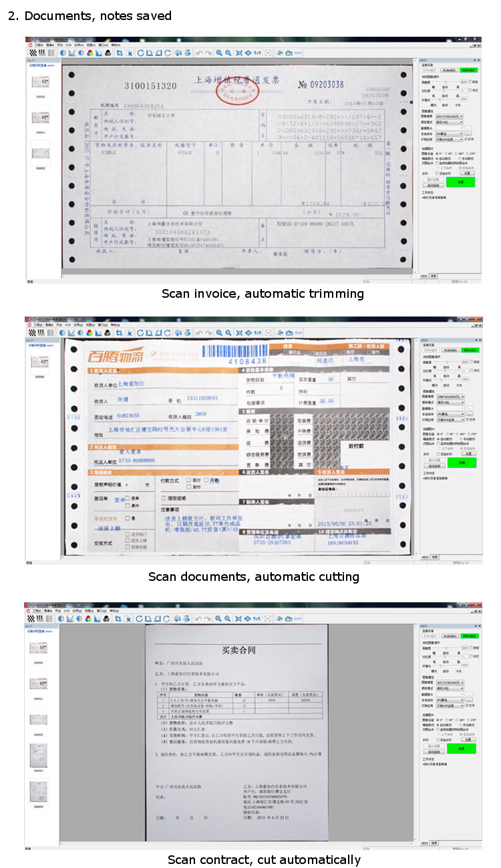
Task: Click the 1:1 icon in waybill window toolbar
Action: (x=258, y=333)
